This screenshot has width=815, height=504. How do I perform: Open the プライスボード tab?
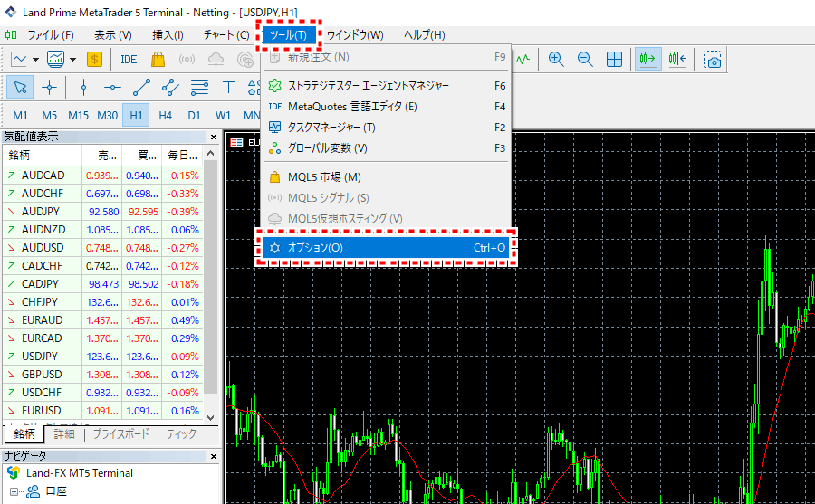click(x=121, y=433)
